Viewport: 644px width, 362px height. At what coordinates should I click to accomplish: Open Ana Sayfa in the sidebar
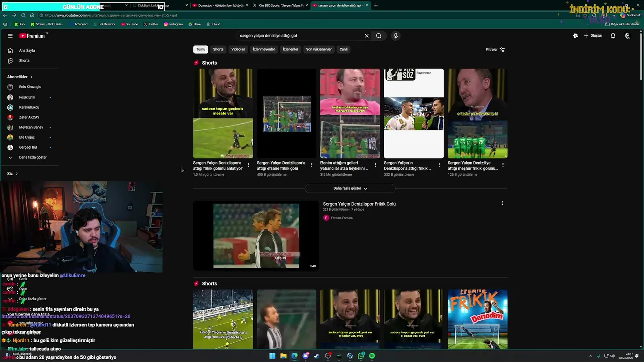pyautogui.click(x=28, y=51)
